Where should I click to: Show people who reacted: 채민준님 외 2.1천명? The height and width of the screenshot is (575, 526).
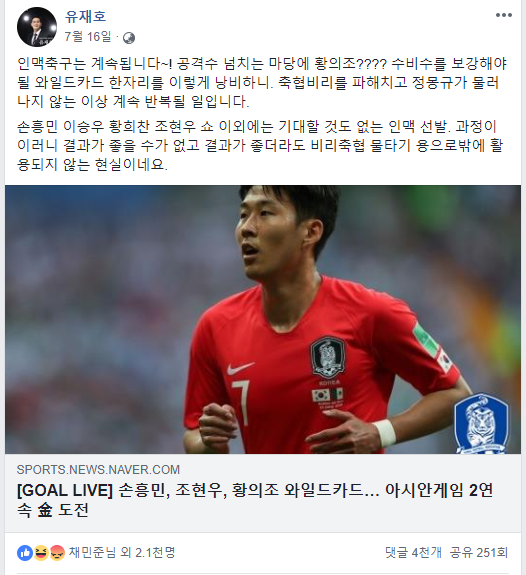click(122, 552)
